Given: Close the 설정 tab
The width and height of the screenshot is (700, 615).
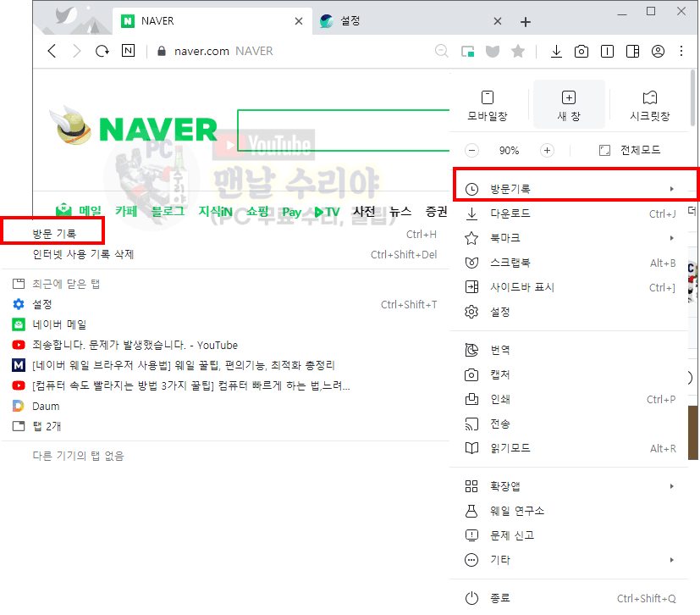Looking at the screenshot, I should point(498,21).
